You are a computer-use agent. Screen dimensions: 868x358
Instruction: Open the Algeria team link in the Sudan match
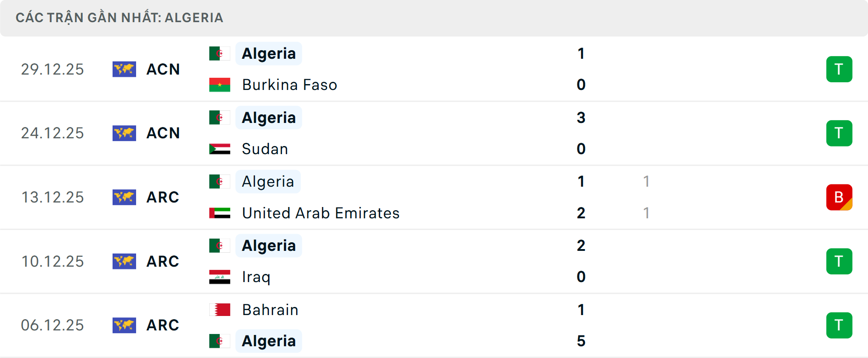point(269,118)
